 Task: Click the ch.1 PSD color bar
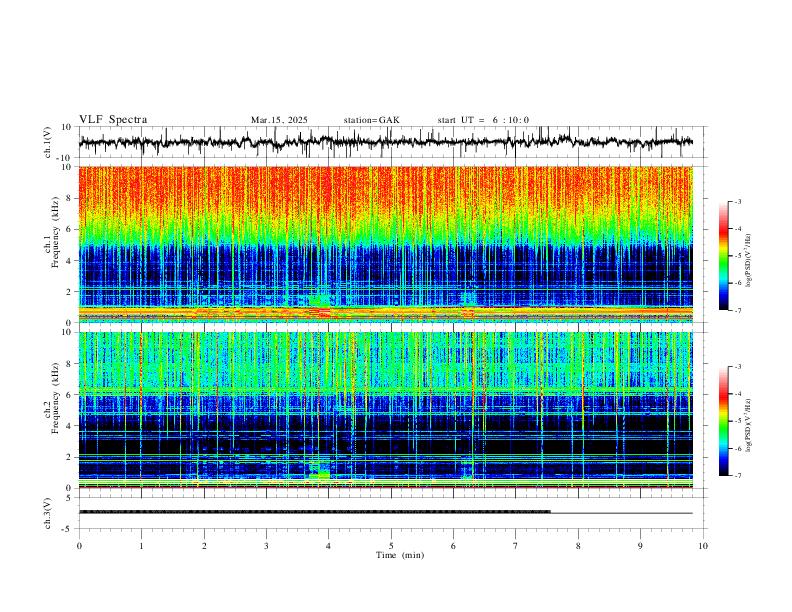(x=723, y=256)
